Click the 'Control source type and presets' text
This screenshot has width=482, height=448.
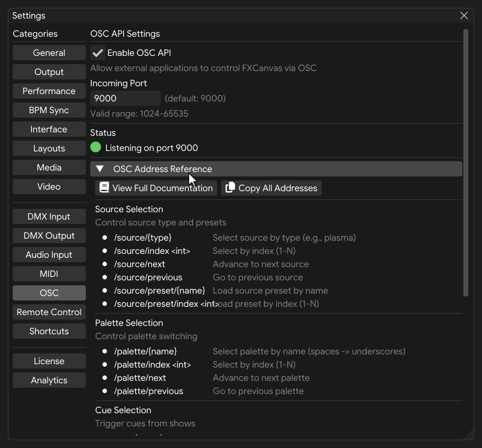click(161, 223)
